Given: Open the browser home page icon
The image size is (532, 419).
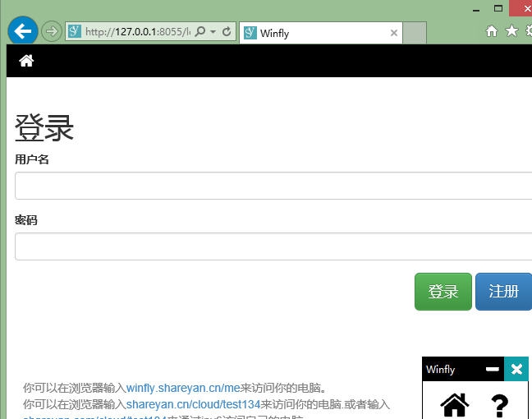Looking at the screenshot, I should coord(491,31).
